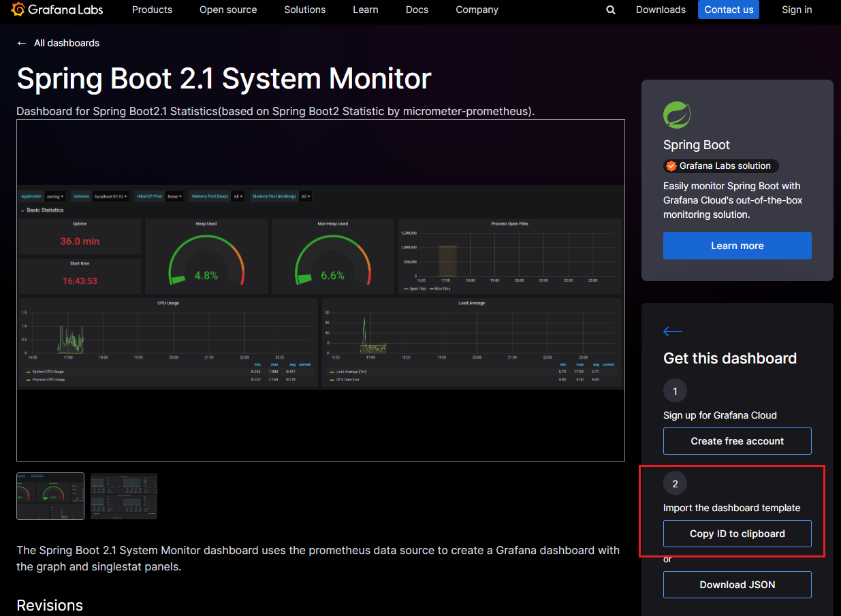Viewport: 841px width, 616px height.
Task: Open the Products menu
Action: 152,10
